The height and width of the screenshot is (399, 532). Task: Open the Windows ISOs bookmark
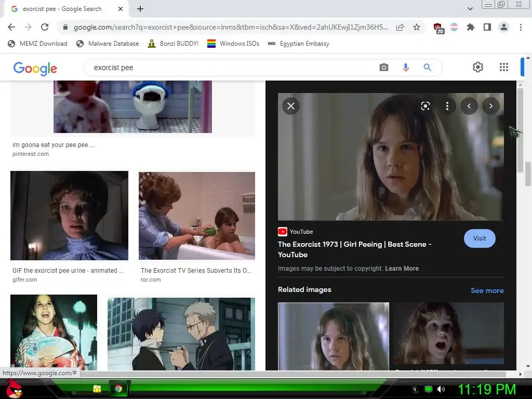[x=233, y=44]
